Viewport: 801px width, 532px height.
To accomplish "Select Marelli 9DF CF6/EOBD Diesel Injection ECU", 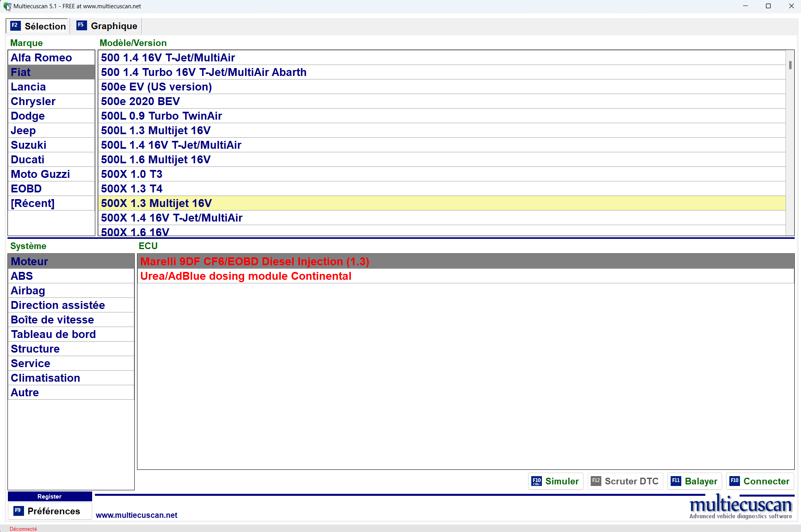I will tap(254, 261).
